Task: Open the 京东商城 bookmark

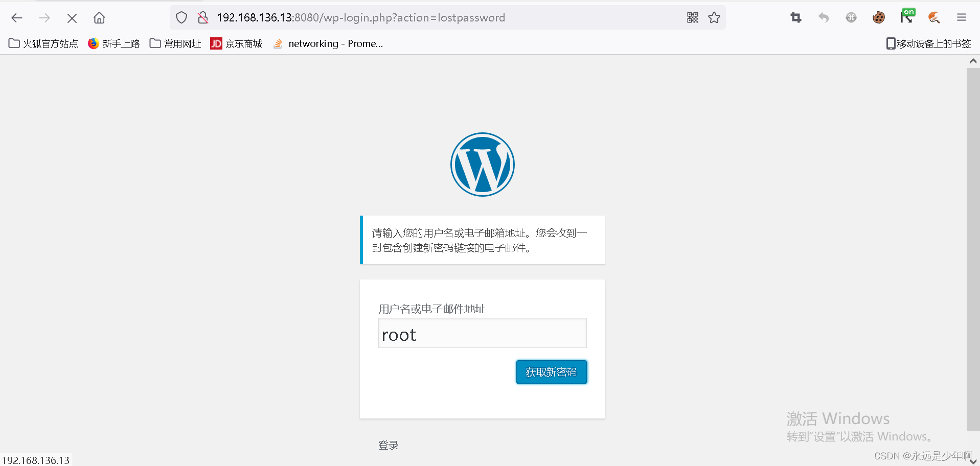Action: [x=237, y=44]
